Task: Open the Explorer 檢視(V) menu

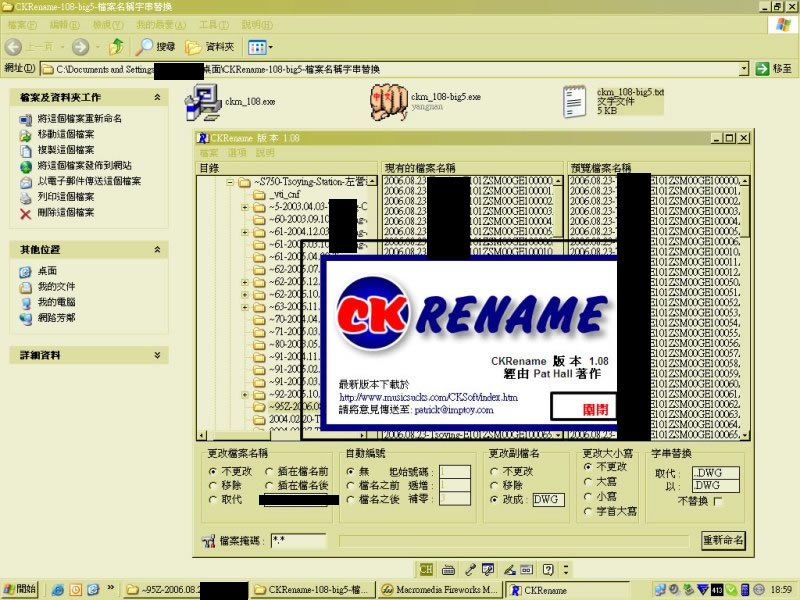Action: pos(108,24)
